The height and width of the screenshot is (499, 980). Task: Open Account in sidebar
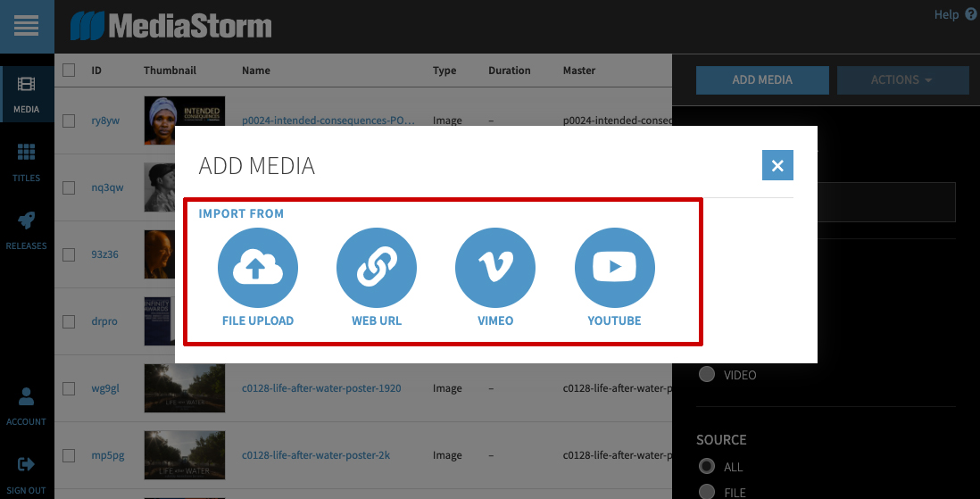click(x=26, y=406)
